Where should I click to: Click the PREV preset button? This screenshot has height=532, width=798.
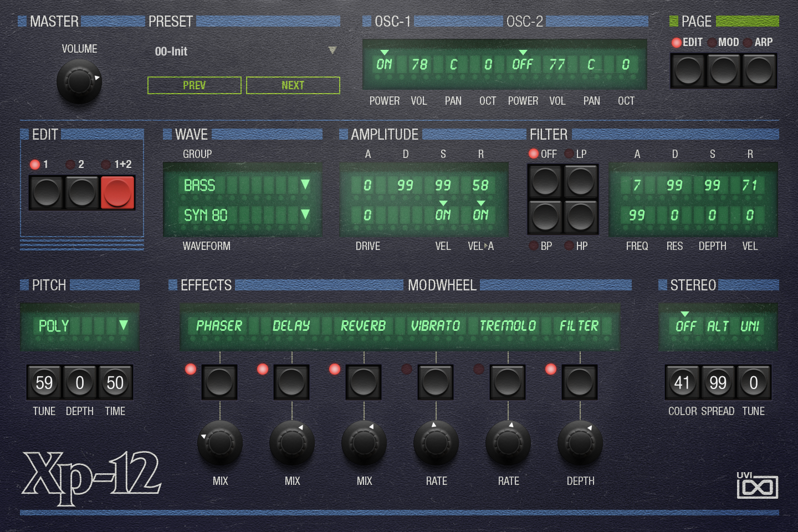point(194,85)
